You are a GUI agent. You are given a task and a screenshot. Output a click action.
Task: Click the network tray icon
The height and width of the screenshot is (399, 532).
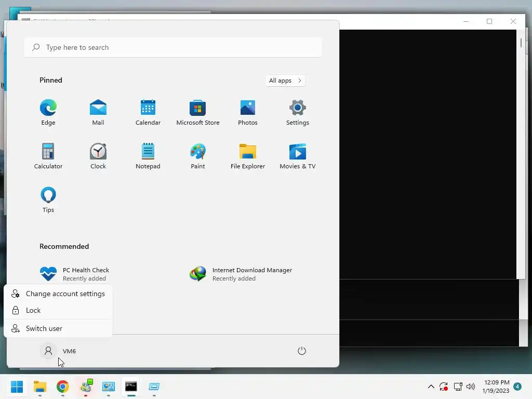(x=458, y=387)
